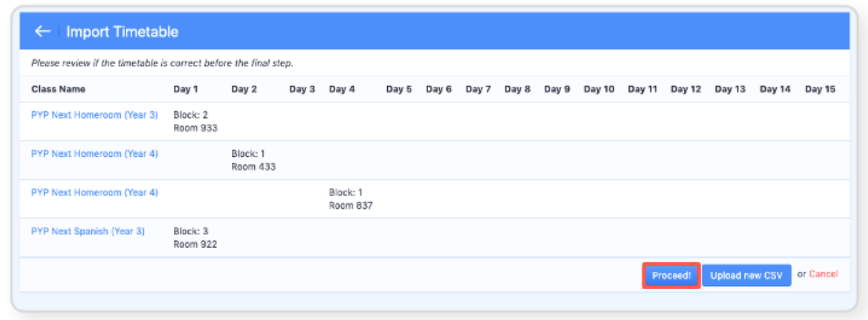Cancel the timetable import
The image size is (868, 320).
(823, 274)
